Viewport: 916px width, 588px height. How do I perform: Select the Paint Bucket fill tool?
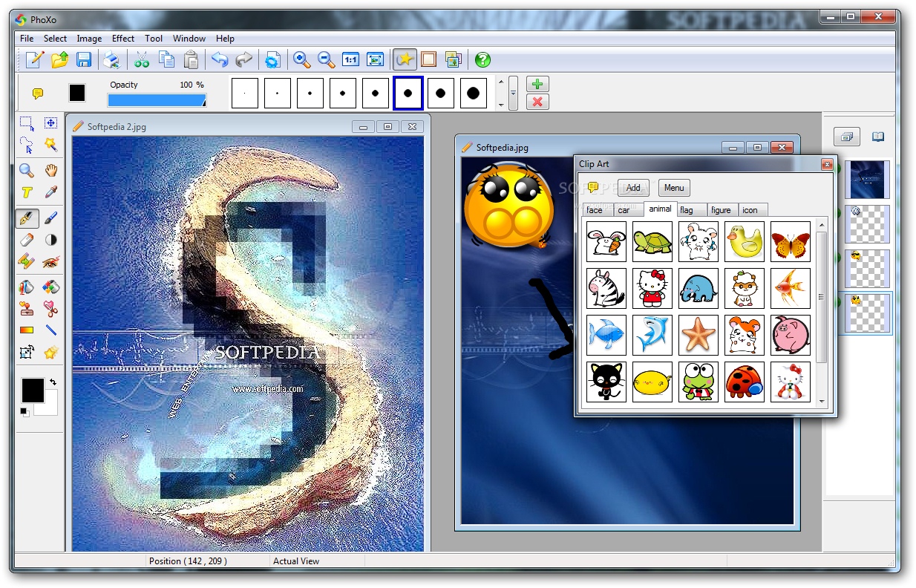[27, 287]
